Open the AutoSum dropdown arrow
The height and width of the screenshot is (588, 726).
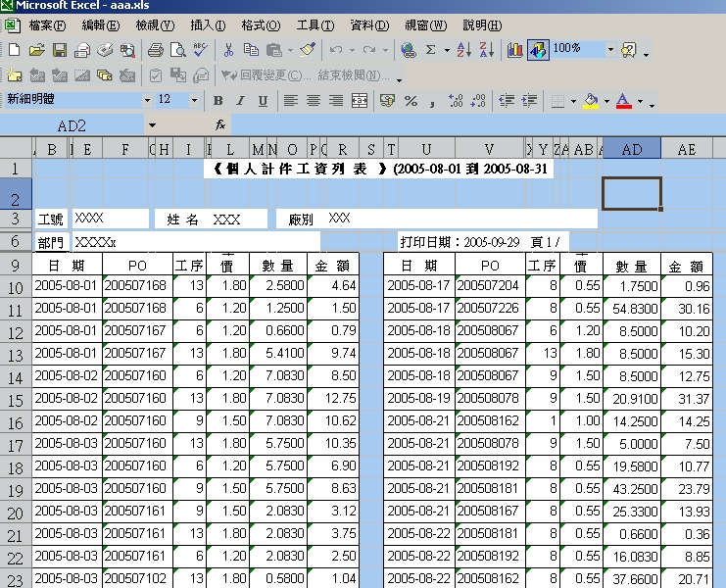pyautogui.click(x=447, y=50)
